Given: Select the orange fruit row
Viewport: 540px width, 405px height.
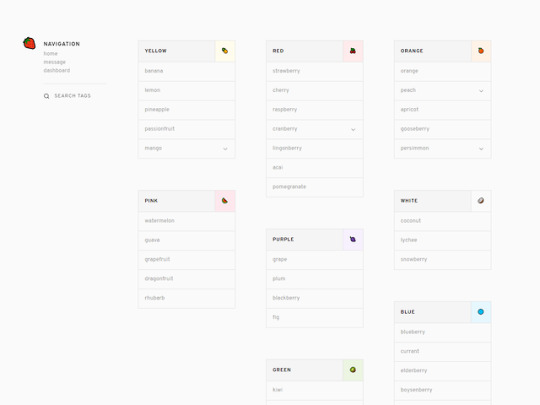Looking at the screenshot, I should 443,71.
